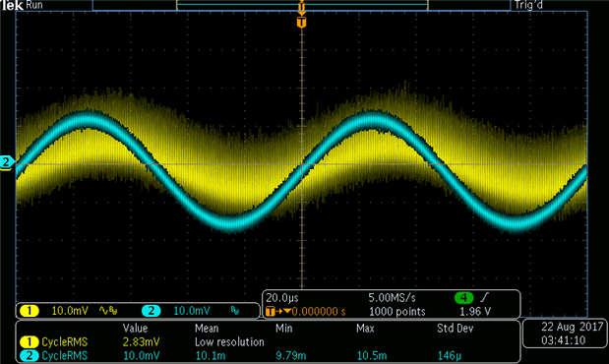The height and width of the screenshot is (364, 609).
Task: Click the 2.83mV CycleRMS value
Action: [x=141, y=341]
